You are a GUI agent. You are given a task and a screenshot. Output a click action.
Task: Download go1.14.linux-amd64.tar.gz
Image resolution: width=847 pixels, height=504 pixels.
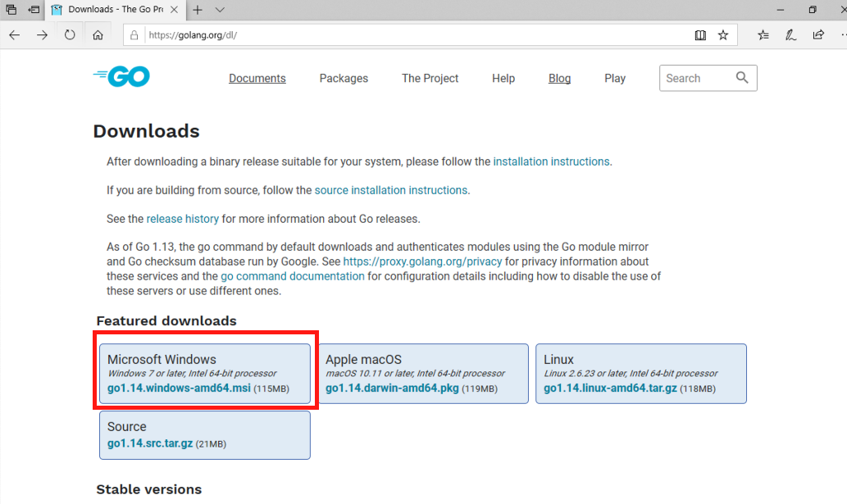tap(610, 388)
